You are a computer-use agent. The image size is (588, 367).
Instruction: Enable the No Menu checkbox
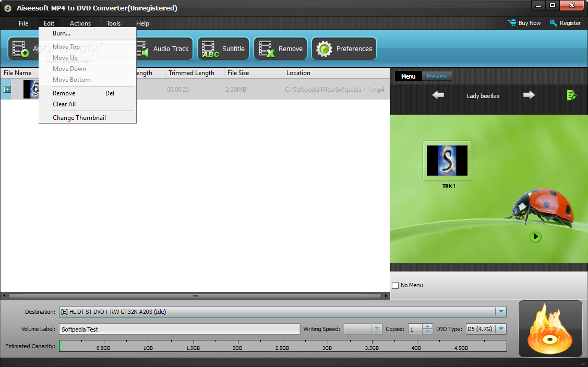coord(395,285)
